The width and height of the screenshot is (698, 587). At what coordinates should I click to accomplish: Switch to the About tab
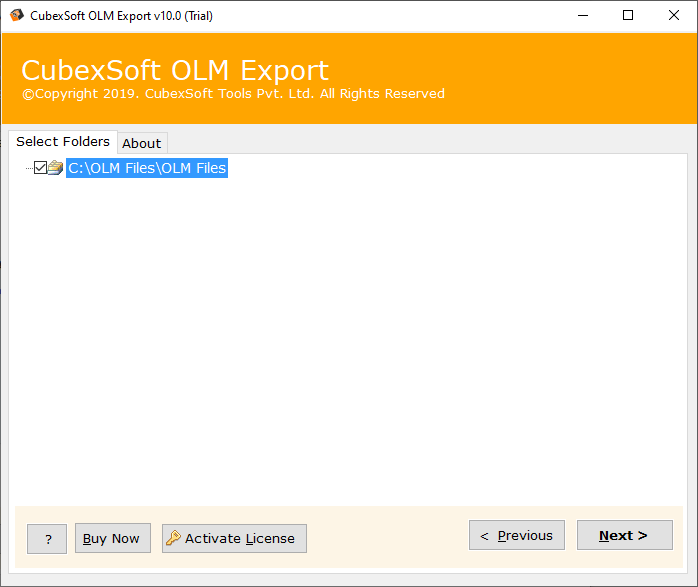coord(141,143)
